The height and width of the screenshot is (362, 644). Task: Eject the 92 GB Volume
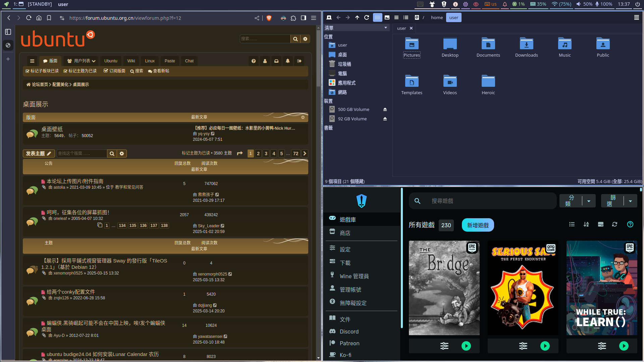pos(385,119)
